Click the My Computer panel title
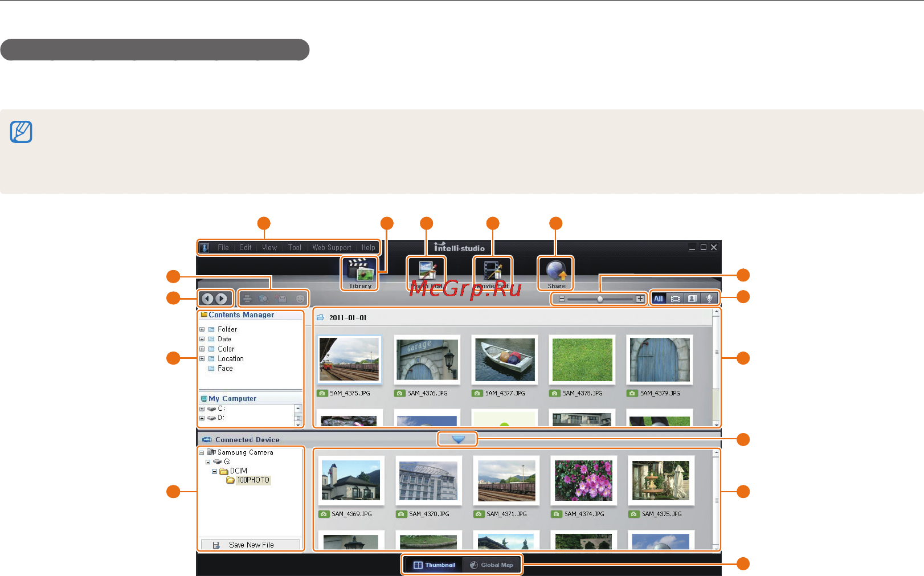Image resolution: width=924 pixels, height=576 pixels. pyautogui.click(x=232, y=399)
